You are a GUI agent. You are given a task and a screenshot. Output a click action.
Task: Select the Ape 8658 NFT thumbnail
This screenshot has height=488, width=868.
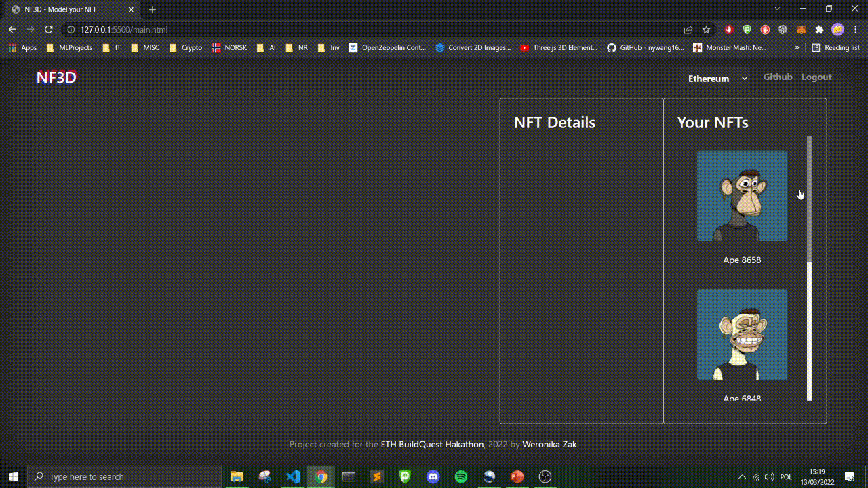pos(742,196)
